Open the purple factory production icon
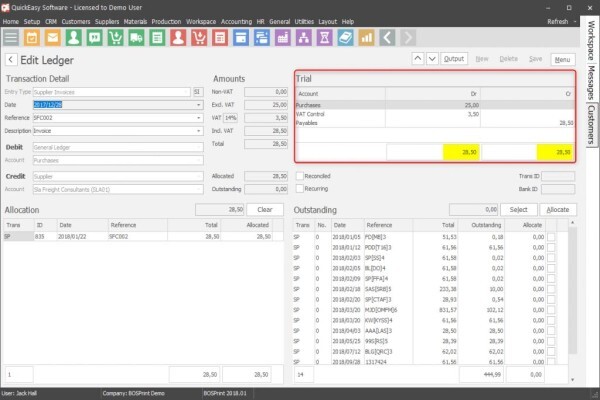600x400 pixels. pyautogui.click(x=282, y=38)
